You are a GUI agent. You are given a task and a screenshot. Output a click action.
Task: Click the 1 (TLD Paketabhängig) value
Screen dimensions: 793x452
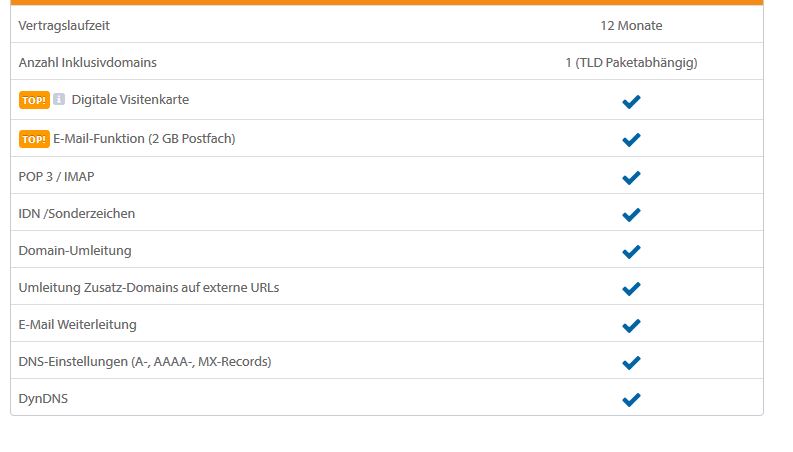coord(631,63)
